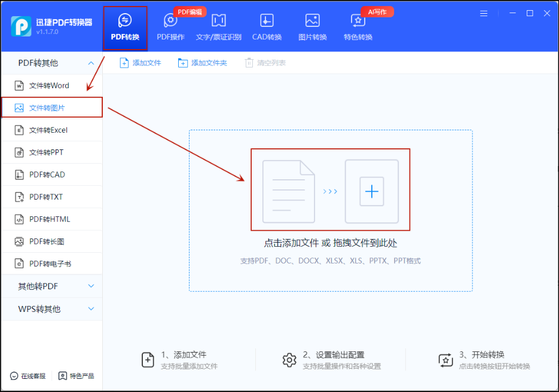Viewport: 559px width, 392px height.
Task: Switch to CAD转换 tab
Action: click(267, 28)
